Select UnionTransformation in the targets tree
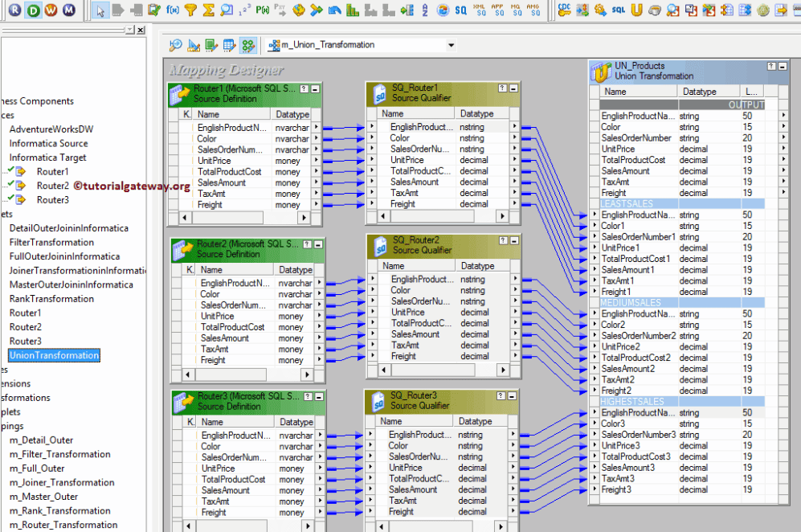This screenshot has height=532, width=801. click(x=55, y=355)
